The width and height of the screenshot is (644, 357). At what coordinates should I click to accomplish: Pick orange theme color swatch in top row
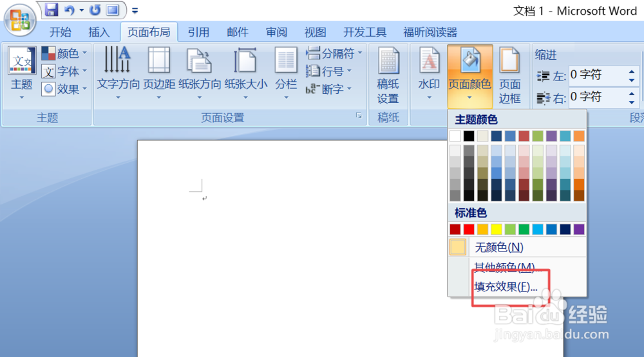point(579,136)
